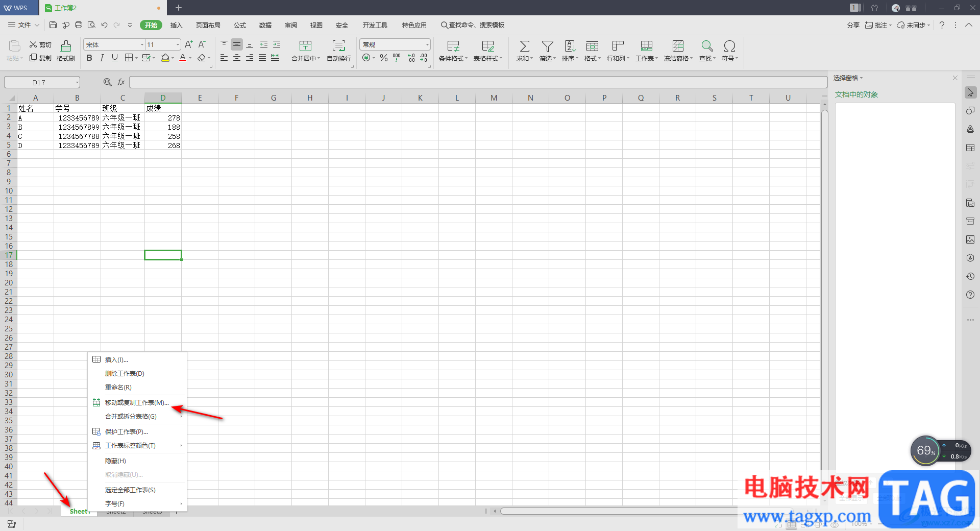Click the fx insert function icon
The image size is (980, 531).
[121, 82]
